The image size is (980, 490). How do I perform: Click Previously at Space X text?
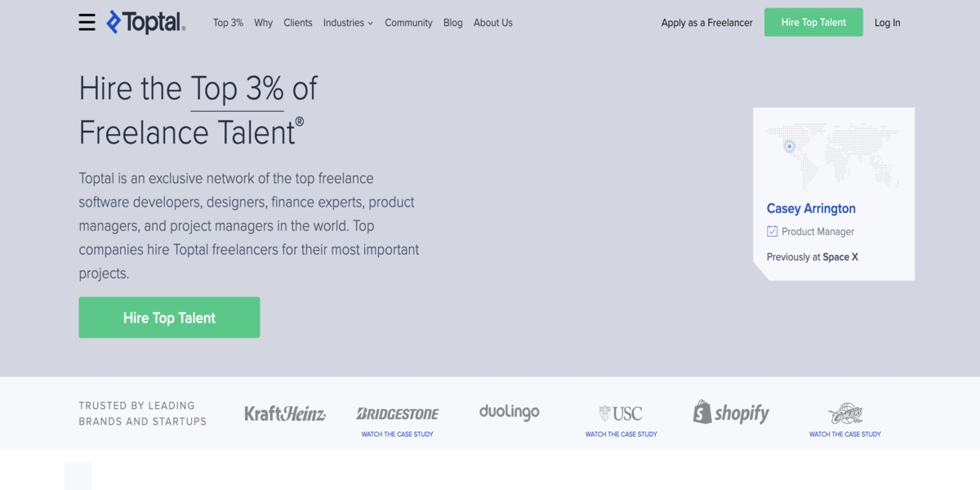(813, 257)
